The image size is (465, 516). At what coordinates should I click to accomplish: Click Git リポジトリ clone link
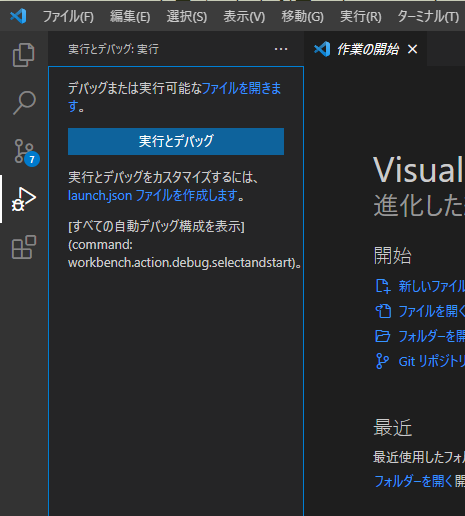pyautogui.click(x=431, y=361)
